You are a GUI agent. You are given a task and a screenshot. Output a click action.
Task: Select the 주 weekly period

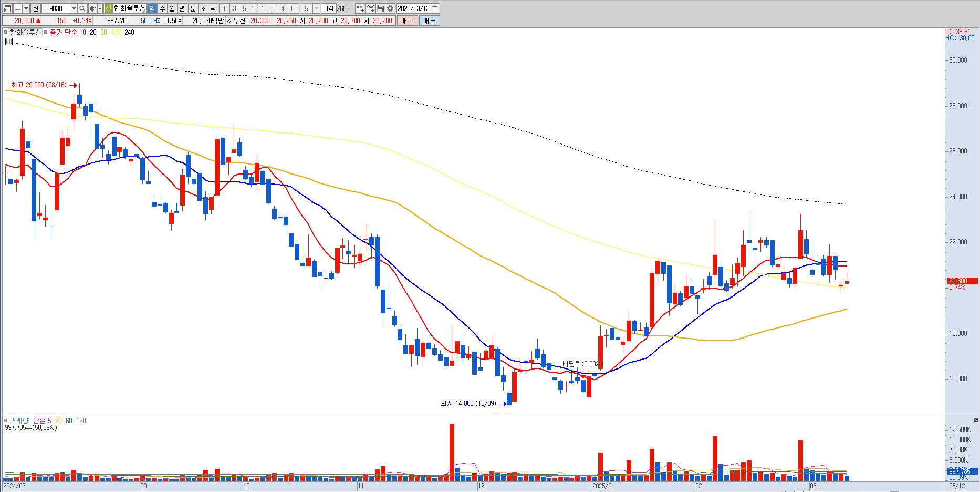pyautogui.click(x=162, y=8)
